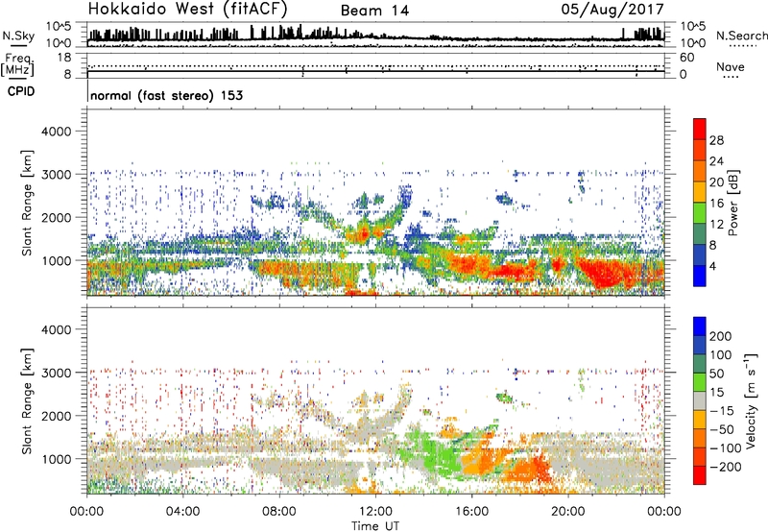The height and width of the screenshot is (532, 768).
Task: Click 'normal (fast stereo) 153' text
Action: click(x=166, y=95)
